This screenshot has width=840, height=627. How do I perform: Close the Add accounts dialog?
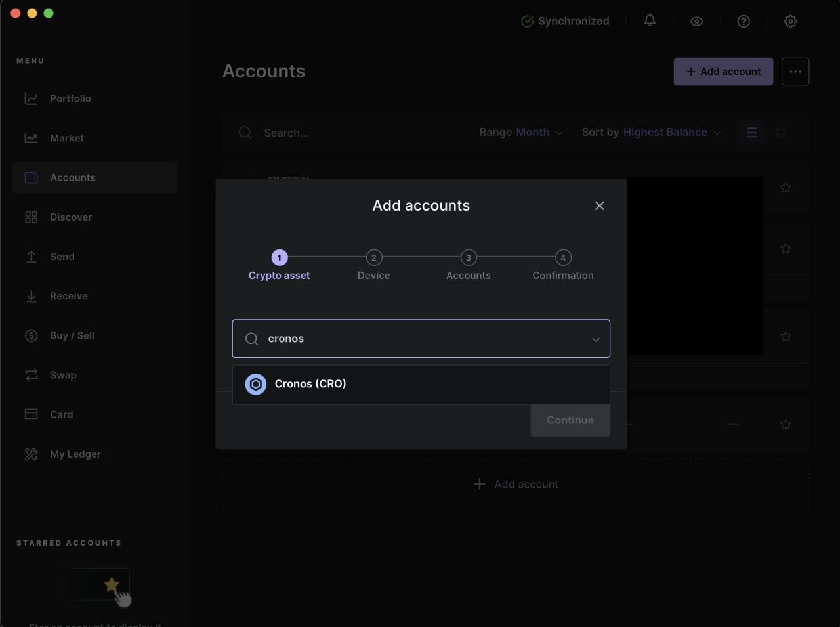[599, 205]
